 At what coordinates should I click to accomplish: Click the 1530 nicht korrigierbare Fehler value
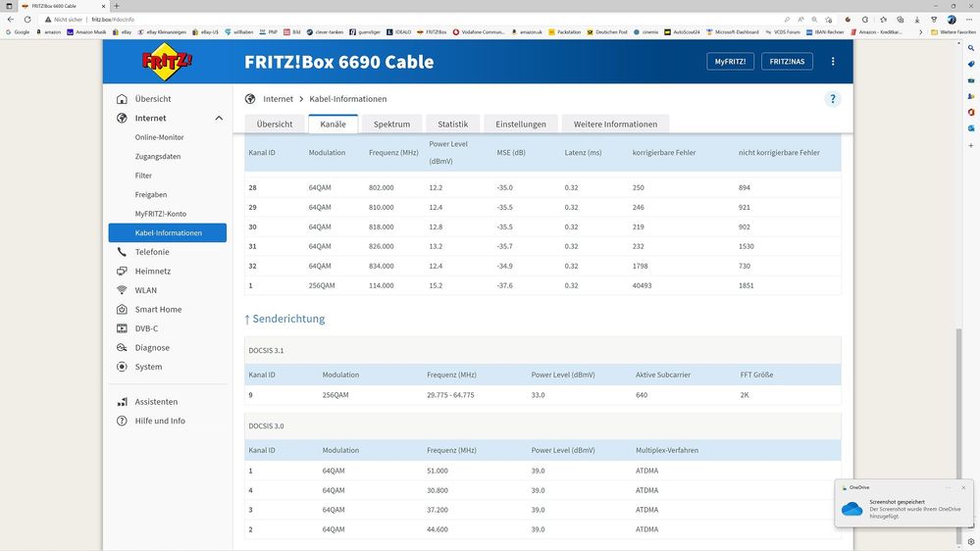747,246
